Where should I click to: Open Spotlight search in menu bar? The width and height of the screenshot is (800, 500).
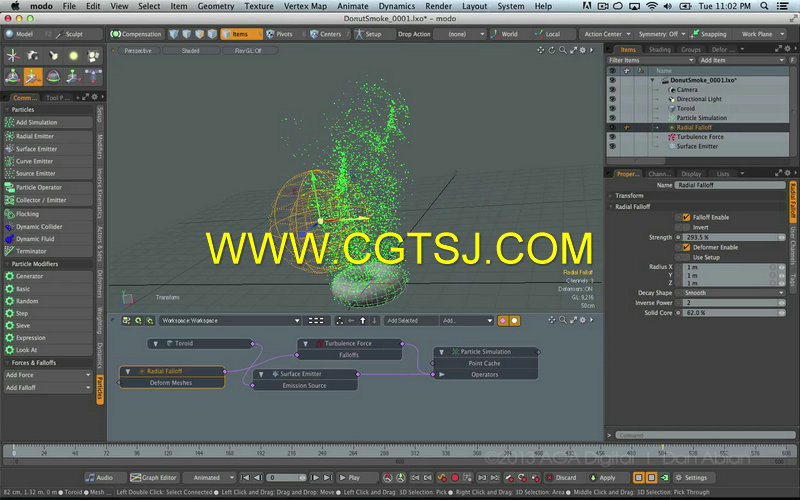[764, 6]
